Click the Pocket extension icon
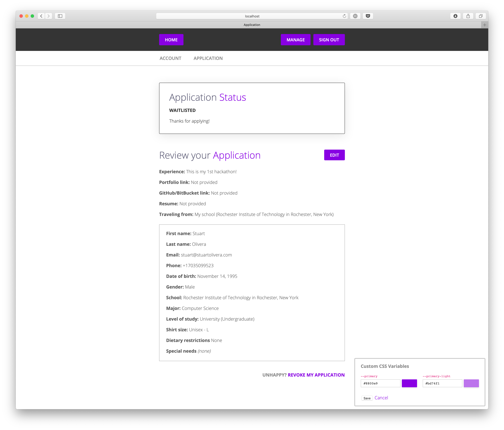 coord(368,16)
